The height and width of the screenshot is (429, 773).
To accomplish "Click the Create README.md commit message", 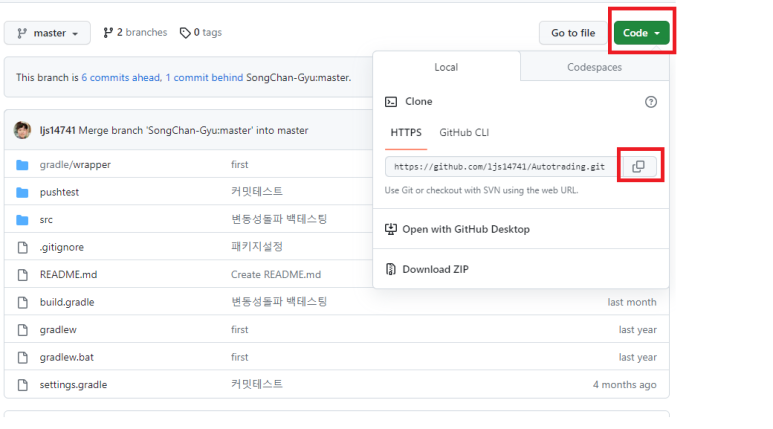I will coord(276,275).
